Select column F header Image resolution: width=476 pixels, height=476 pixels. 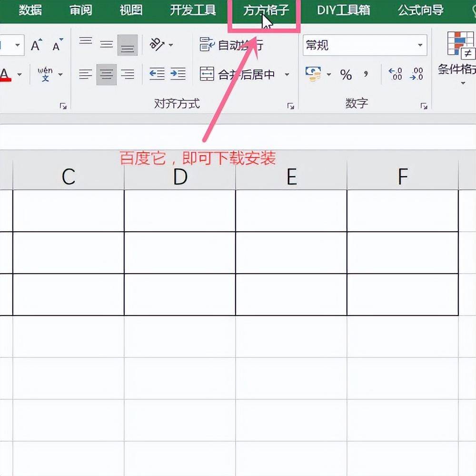[x=403, y=176]
